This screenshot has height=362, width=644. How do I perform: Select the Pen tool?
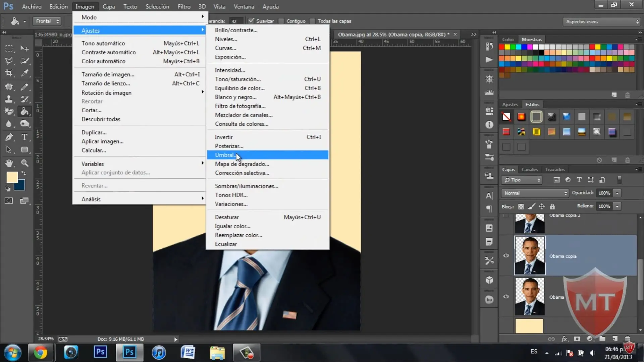(9, 137)
